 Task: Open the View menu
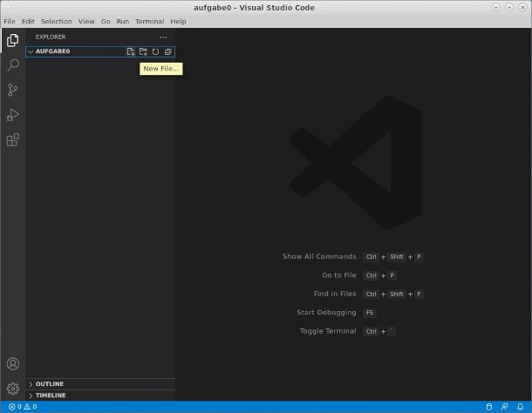pos(86,22)
